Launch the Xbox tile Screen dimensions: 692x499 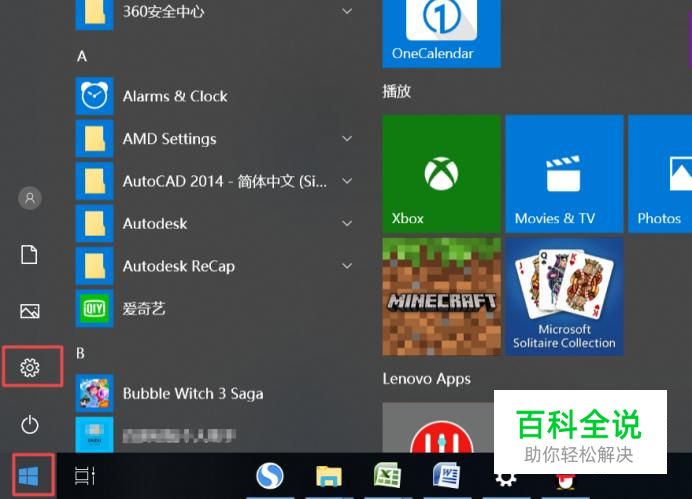point(441,174)
